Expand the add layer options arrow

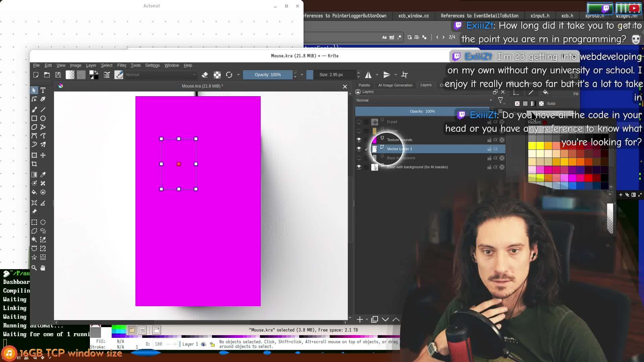point(367,319)
